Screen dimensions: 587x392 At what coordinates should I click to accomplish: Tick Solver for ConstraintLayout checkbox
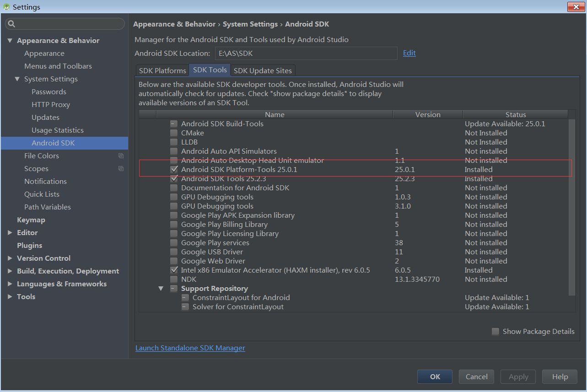click(185, 307)
